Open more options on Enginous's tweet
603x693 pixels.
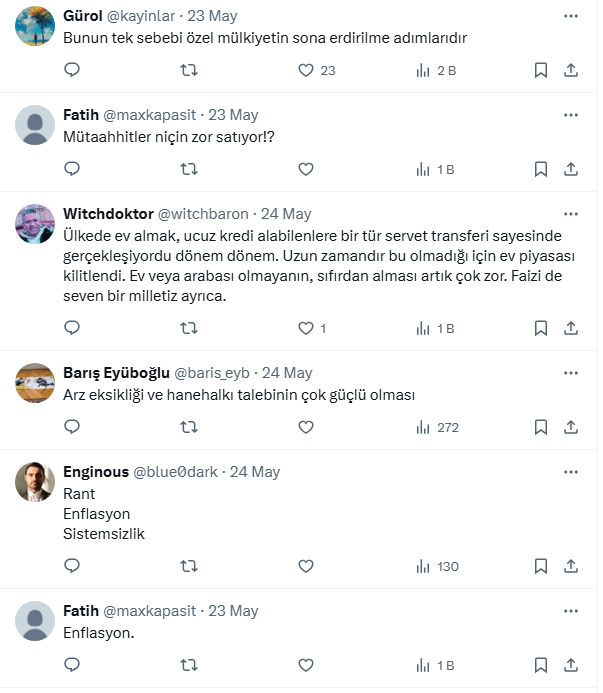(x=571, y=471)
